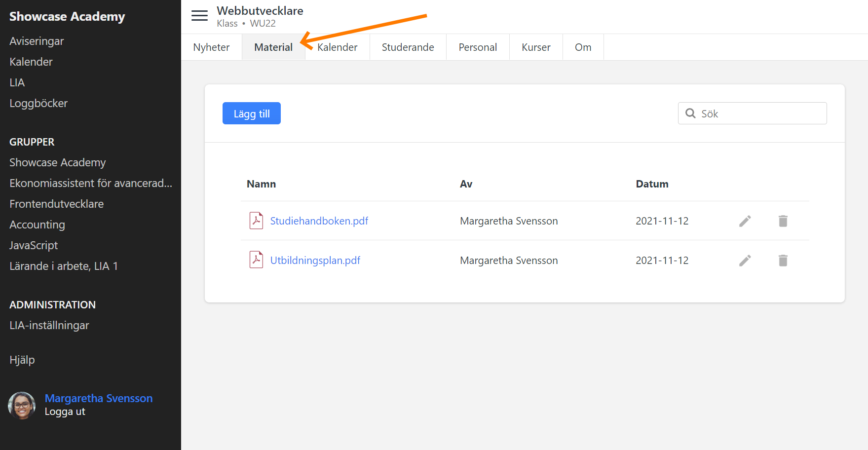Switch to the Nyheter tab
Screen dimensions: 868x450
[x=211, y=47]
